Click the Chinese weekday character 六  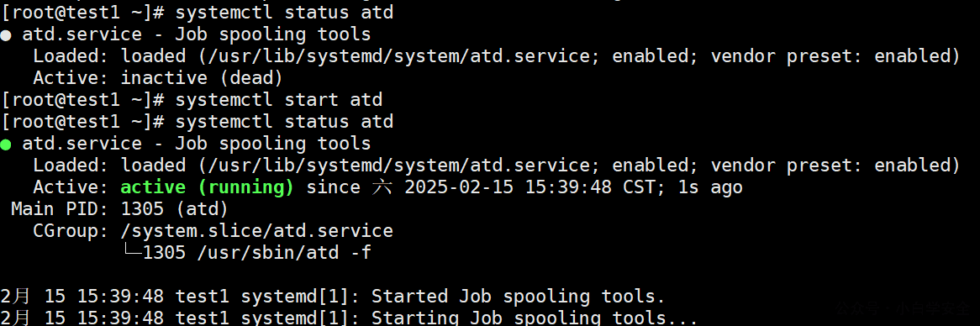[x=382, y=187]
